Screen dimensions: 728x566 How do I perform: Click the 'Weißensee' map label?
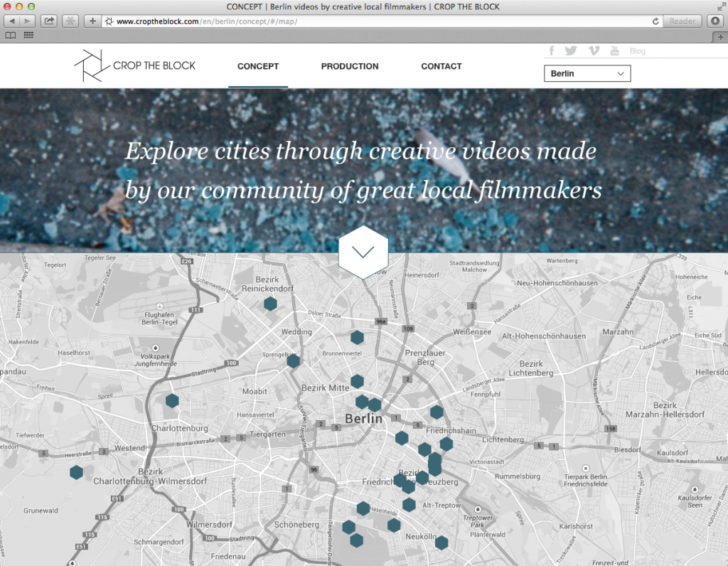(x=472, y=332)
